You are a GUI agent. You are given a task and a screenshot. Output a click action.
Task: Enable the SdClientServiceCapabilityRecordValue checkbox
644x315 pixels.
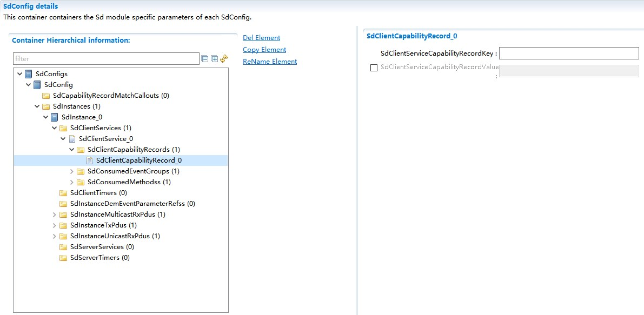pyautogui.click(x=374, y=68)
